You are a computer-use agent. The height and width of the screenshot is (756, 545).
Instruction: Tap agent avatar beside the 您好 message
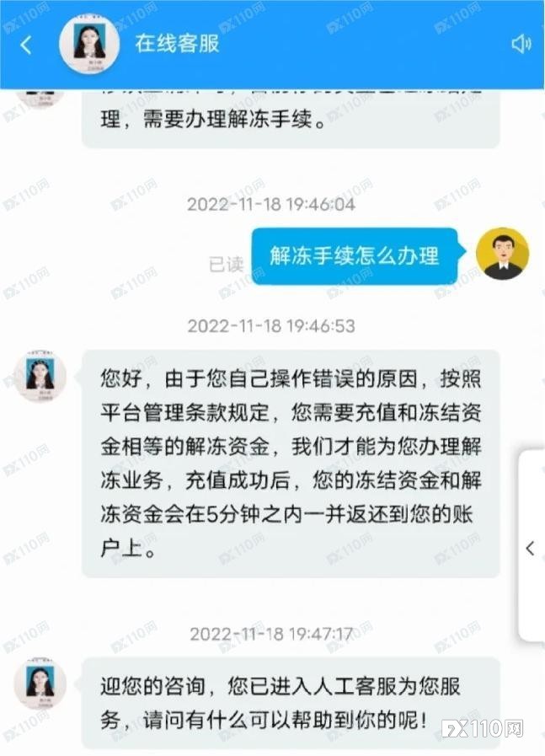40,377
